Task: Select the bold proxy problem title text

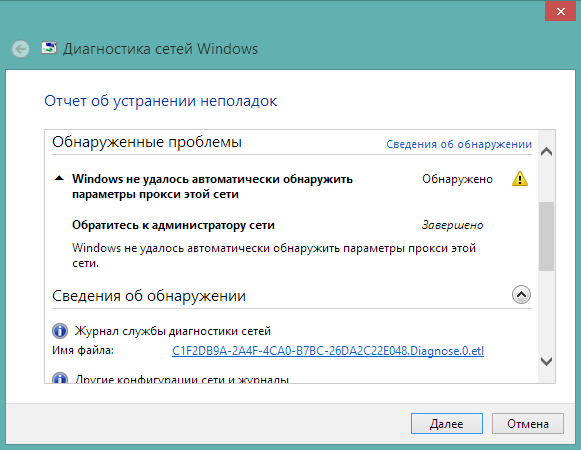Action: 212,186
